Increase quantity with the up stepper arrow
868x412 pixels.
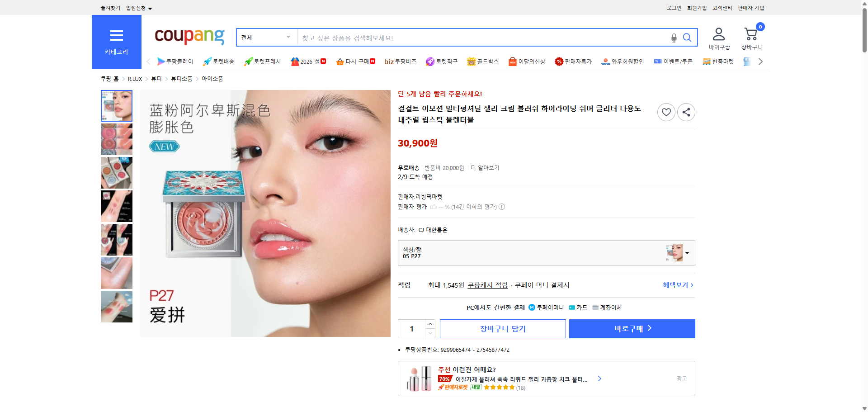point(430,324)
